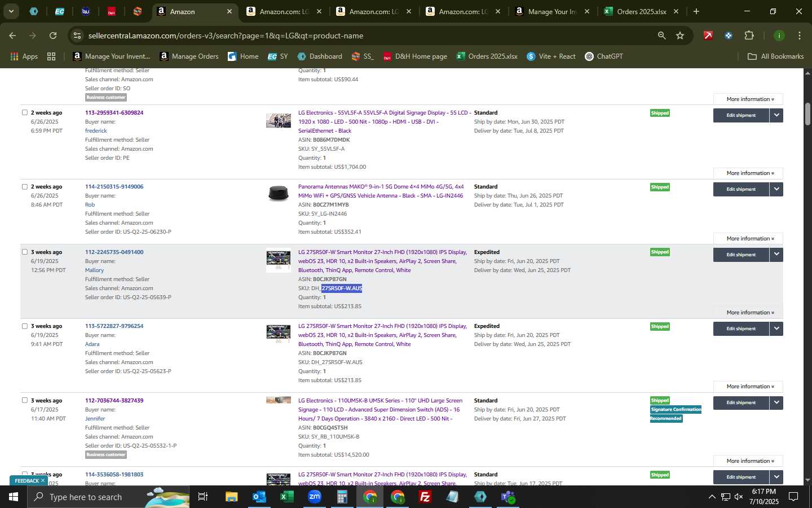The width and height of the screenshot is (812, 508).
Task: Open the green profile avatar icon
Action: tap(779, 36)
